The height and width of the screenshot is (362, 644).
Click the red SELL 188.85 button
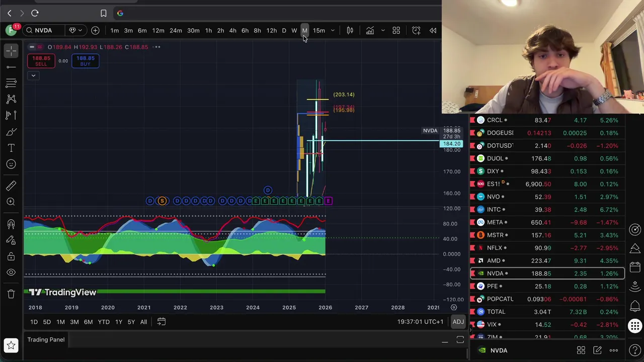tap(41, 61)
